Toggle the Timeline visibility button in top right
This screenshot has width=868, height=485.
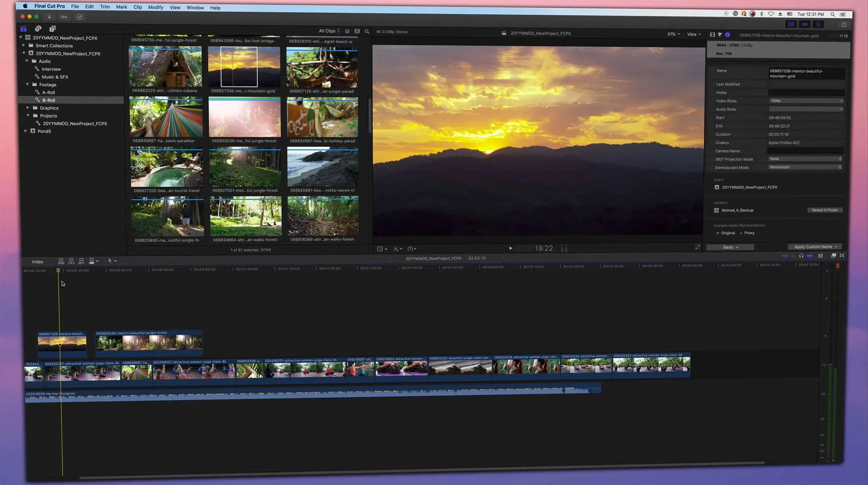(805, 24)
